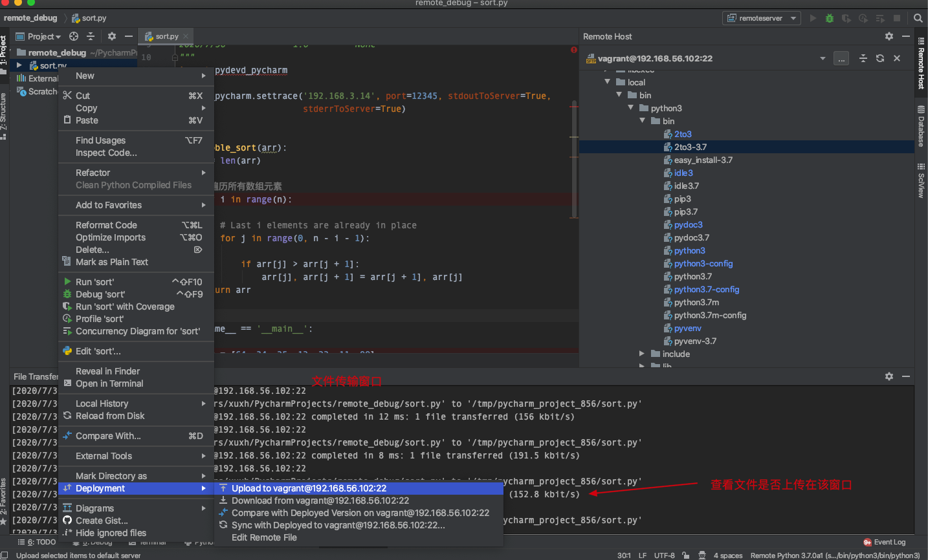Hide the File Transfer panel
The height and width of the screenshot is (560, 928).
906,376
